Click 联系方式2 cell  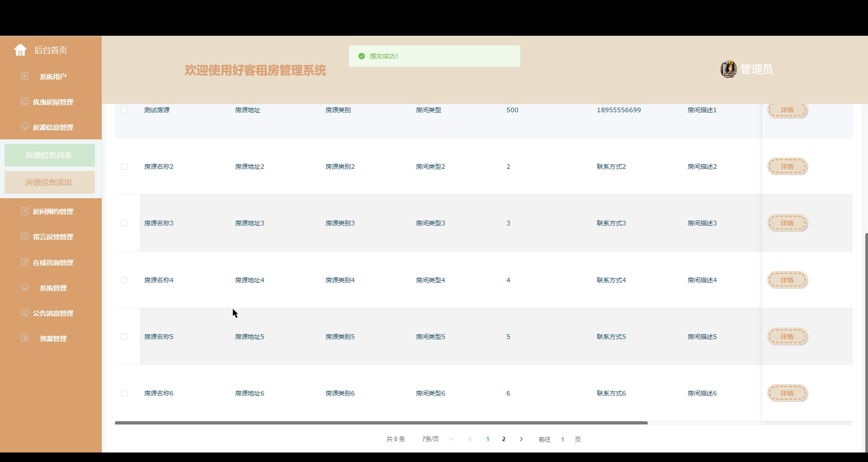pyautogui.click(x=611, y=167)
